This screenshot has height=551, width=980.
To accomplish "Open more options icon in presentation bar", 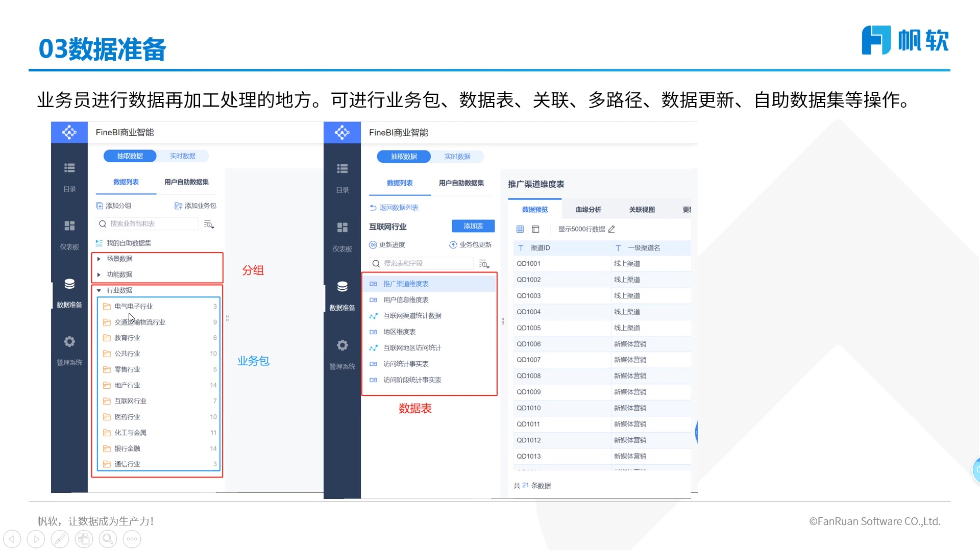I will click(x=132, y=539).
